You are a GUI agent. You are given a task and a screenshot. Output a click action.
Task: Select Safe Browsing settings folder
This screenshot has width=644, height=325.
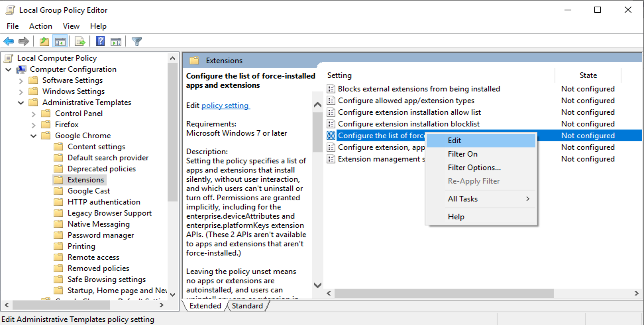[x=106, y=280]
